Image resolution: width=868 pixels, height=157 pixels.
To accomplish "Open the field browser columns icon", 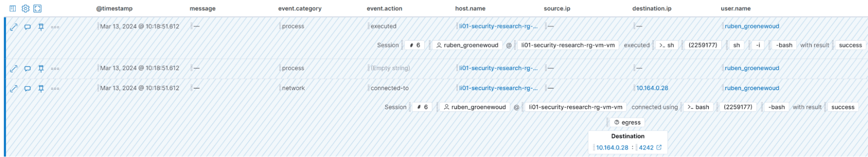I will click(13, 8).
